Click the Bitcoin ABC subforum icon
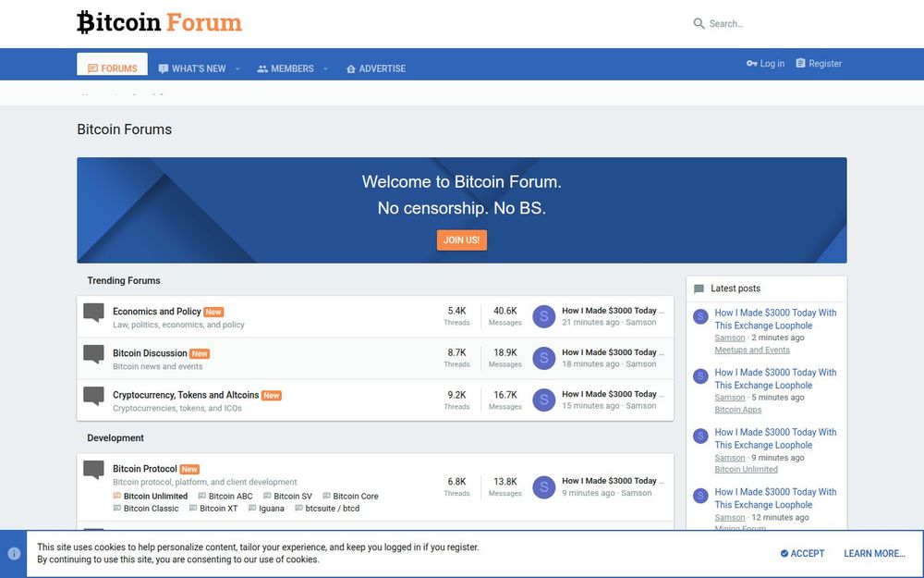 (x=202, y=496)
